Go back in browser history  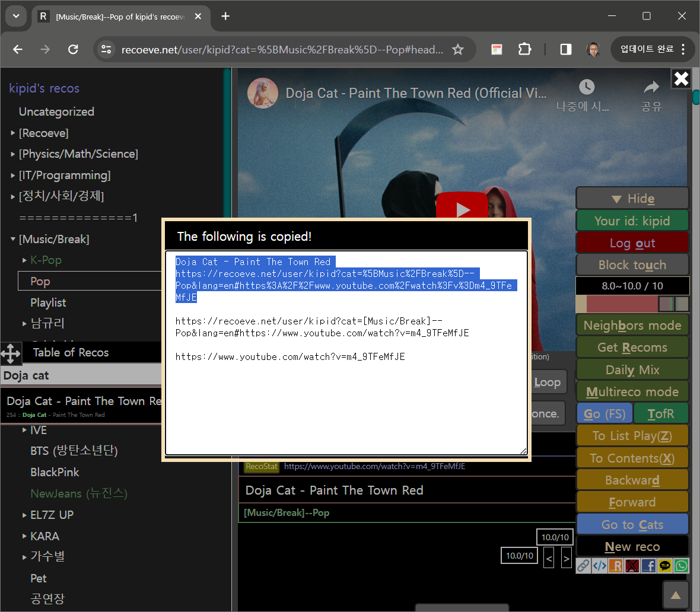[18, 49]
